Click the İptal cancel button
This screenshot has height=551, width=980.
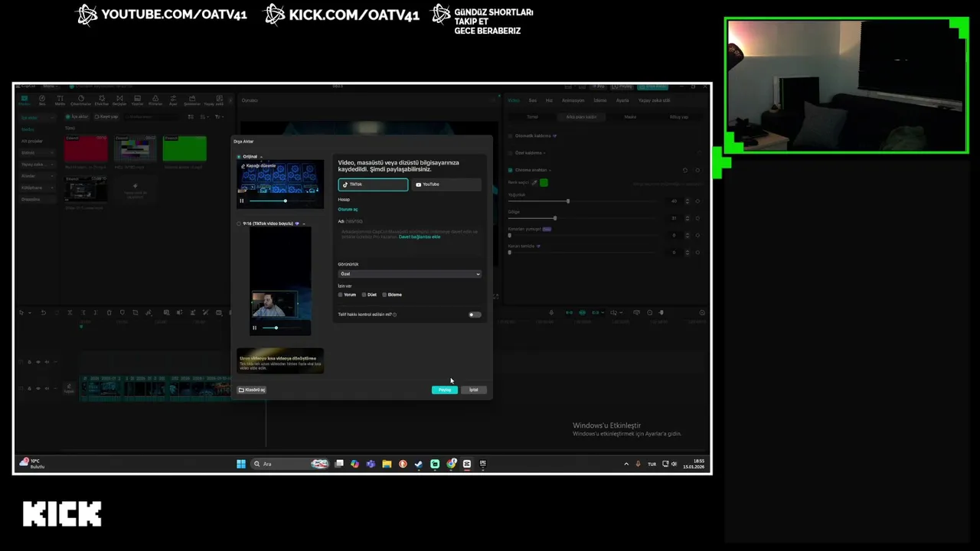pos(474,390)
